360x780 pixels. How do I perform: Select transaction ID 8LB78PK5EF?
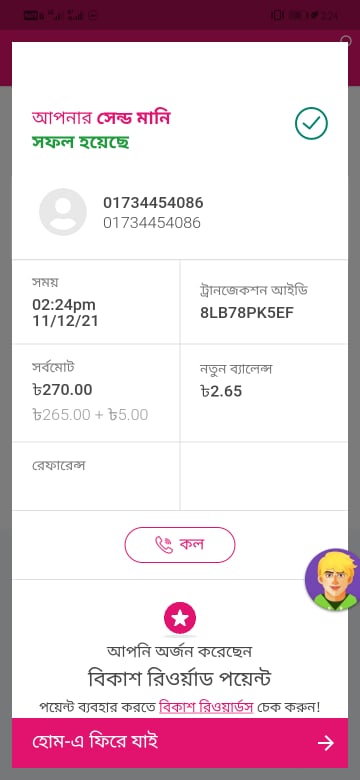coord(247,313)
